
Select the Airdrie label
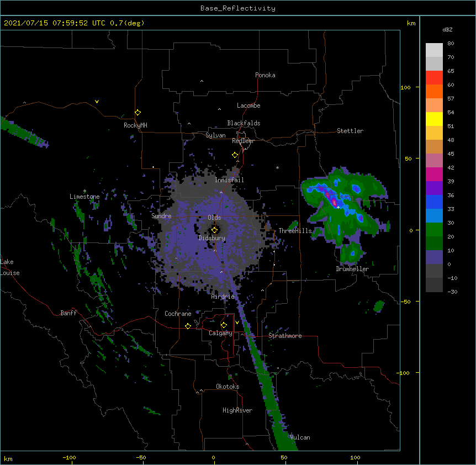click(223, 297)
